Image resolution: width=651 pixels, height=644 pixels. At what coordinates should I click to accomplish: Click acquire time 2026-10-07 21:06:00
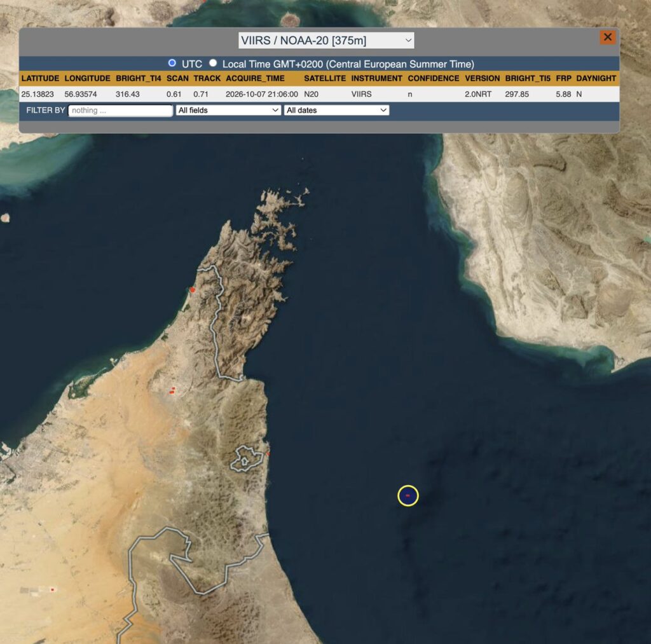coord(261,94)
